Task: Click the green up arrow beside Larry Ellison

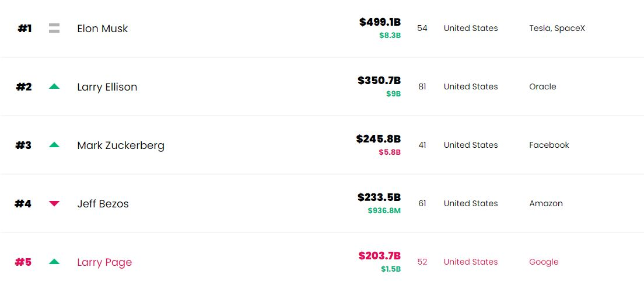Action: click(54, 86)
